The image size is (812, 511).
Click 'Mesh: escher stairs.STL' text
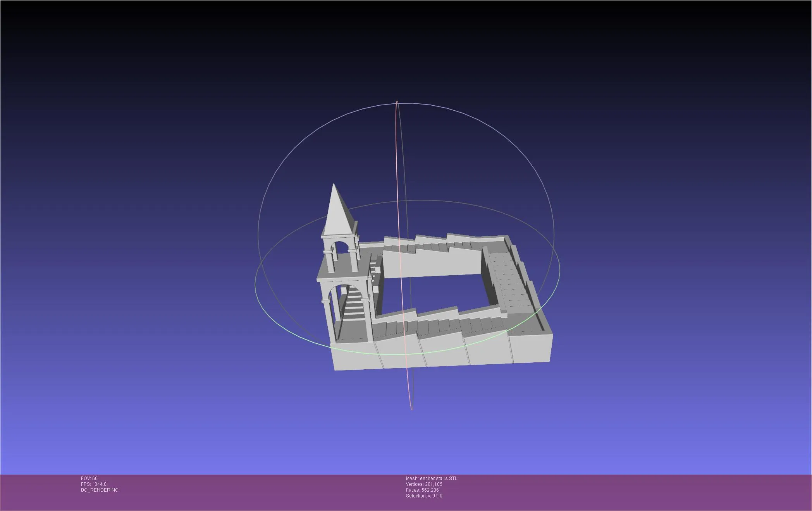tap(432, 478)
